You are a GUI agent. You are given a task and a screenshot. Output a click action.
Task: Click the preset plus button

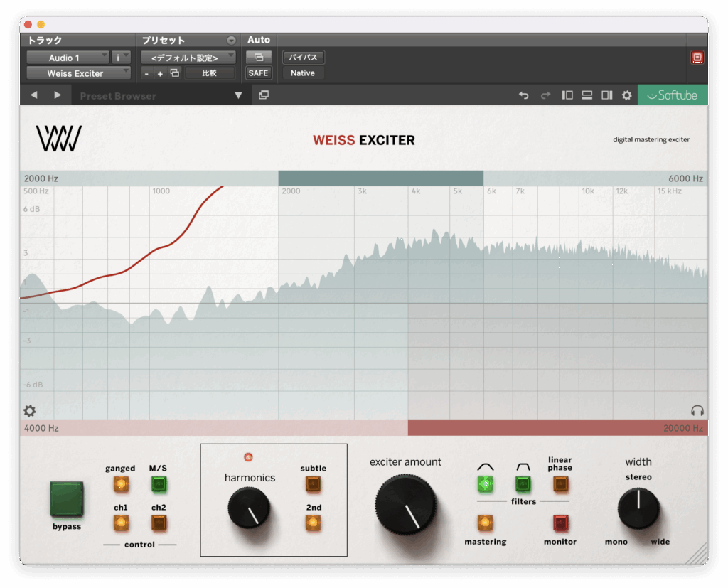click(160, 73)
